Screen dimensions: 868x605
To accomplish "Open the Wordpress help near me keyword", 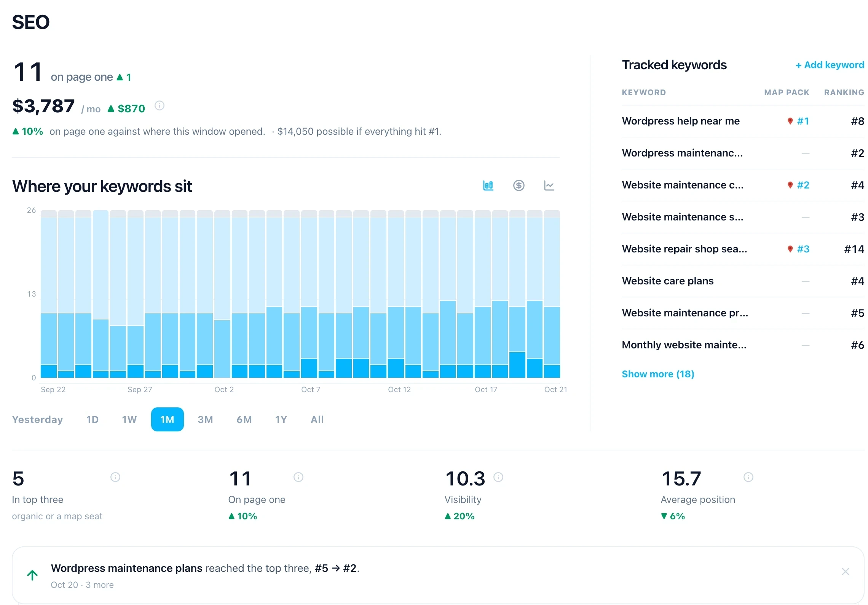I will click(x=743, y=121).
